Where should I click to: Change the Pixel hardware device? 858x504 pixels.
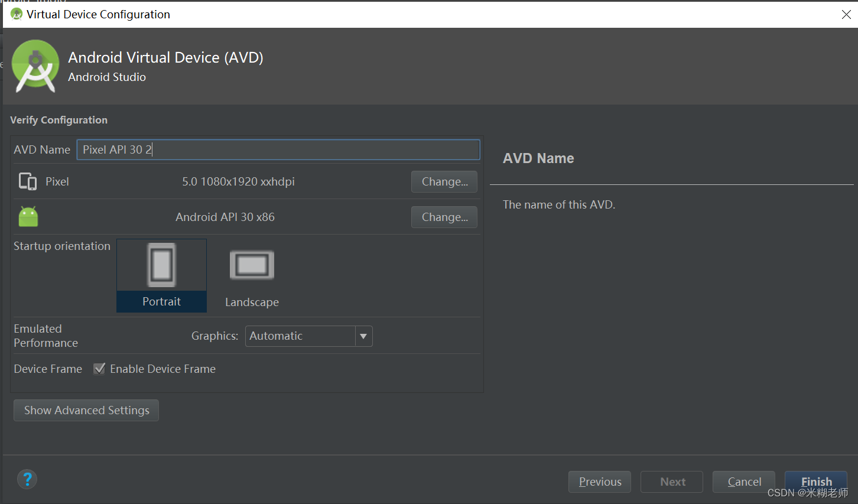(444, 181)
